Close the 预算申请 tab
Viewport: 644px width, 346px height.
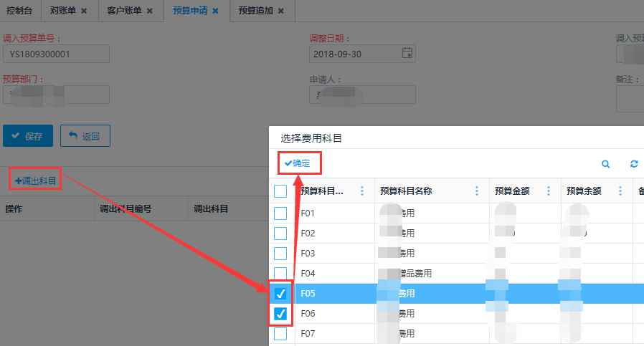coord(215,11)
